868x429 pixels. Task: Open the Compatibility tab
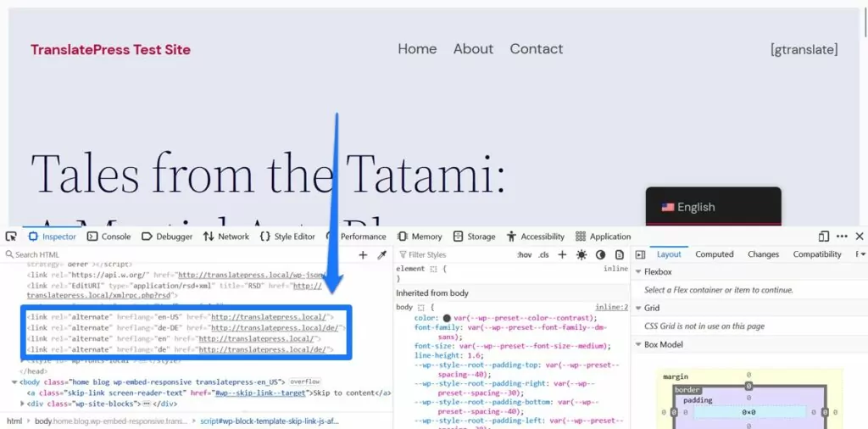click(816, 254)
